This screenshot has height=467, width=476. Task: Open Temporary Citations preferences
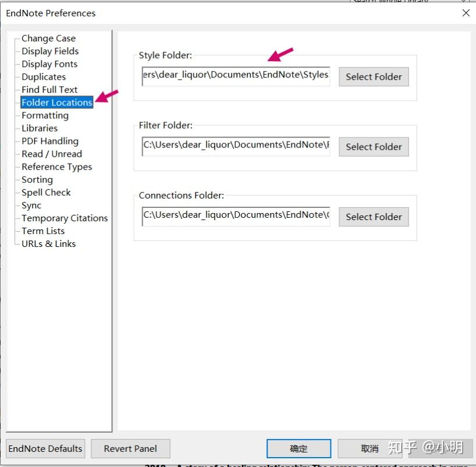(x=65, y=218)
